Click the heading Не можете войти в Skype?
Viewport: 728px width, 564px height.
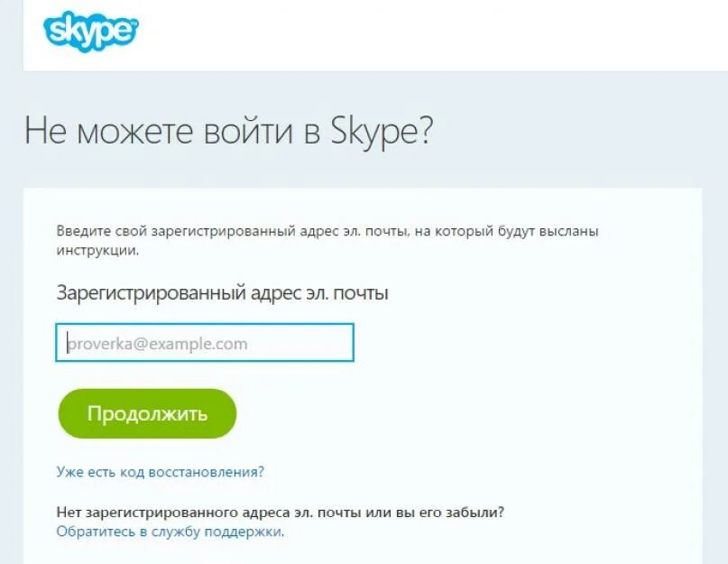point(228,131)
